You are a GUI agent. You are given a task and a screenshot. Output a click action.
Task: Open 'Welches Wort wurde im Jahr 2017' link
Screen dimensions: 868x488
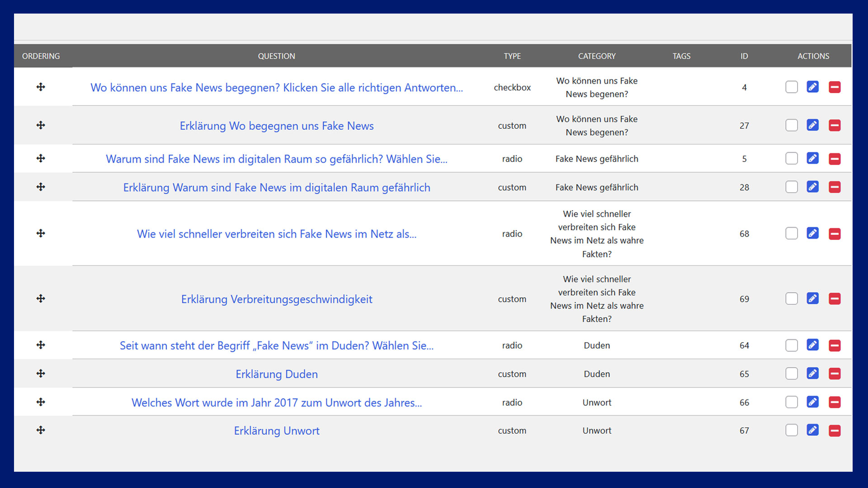(277, 403)
